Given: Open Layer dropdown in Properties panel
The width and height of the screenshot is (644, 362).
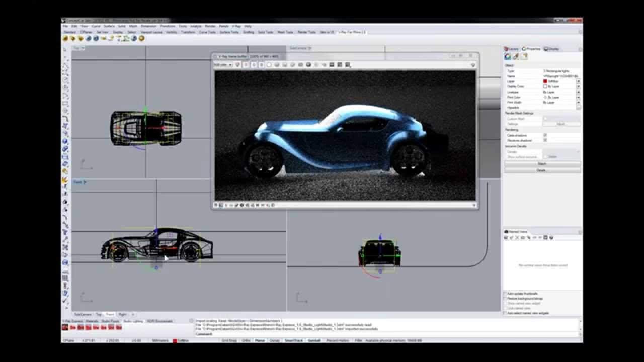Looking at the screenshot, I should [578, 81].
